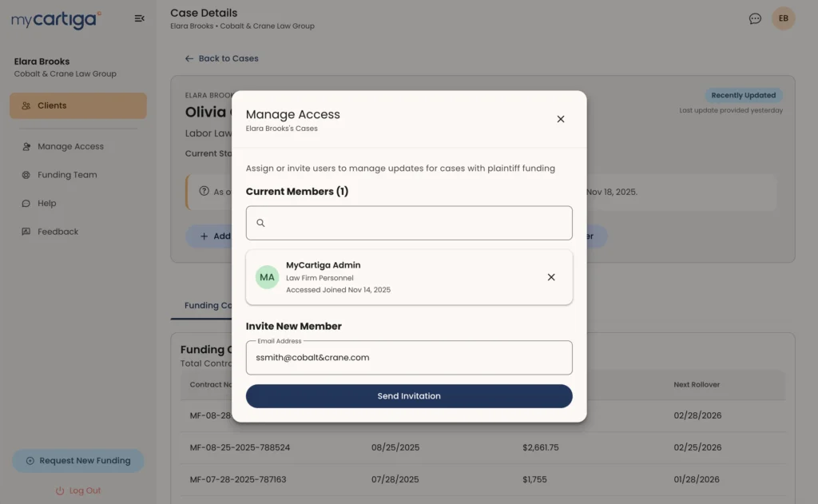Viewport: 818px width, 504px height.
Task: Click the myCartiga logo
Action: (x=56, y=20)
